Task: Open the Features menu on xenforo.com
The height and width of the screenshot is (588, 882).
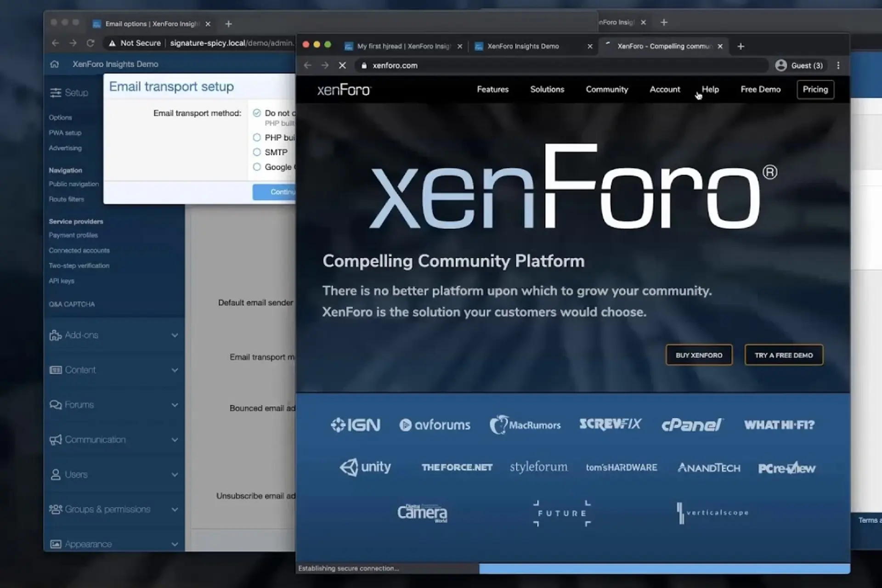Action: pyautogui.click(x=492, y=90)
